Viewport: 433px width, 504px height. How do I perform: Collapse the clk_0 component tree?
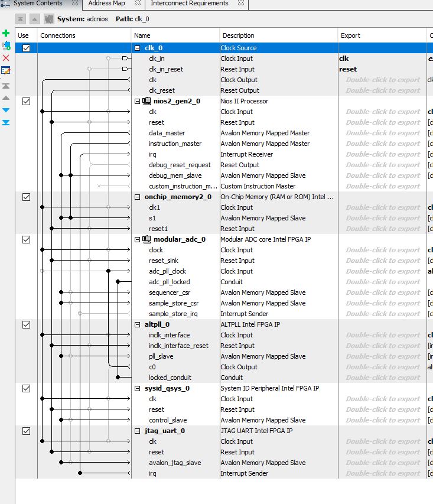pyautogui.click(x=137, y=48)
